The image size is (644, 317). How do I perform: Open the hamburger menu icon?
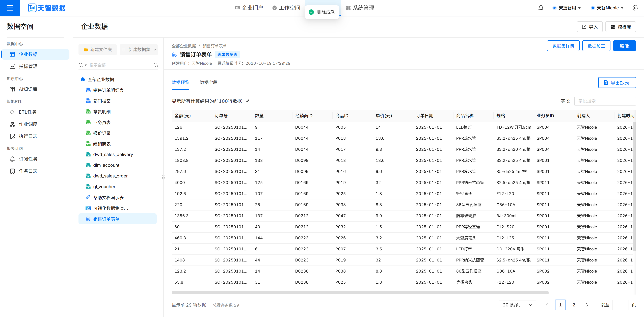pos(10,8)
